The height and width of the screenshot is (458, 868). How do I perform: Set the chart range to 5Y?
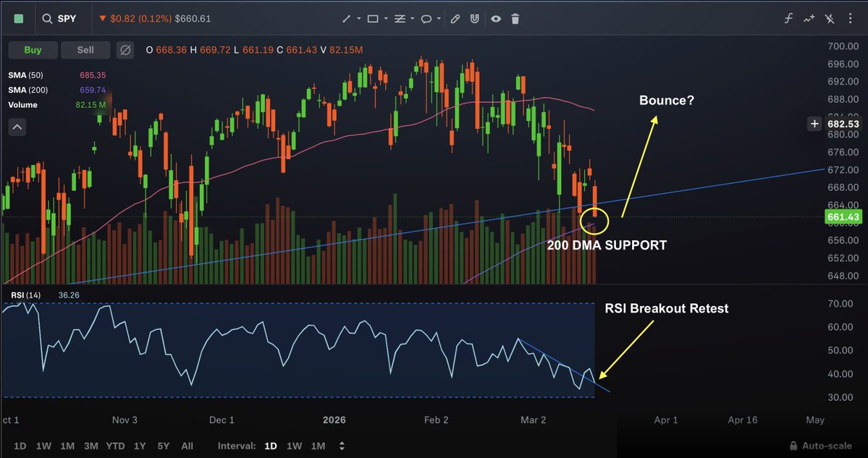tap(164, 446)
